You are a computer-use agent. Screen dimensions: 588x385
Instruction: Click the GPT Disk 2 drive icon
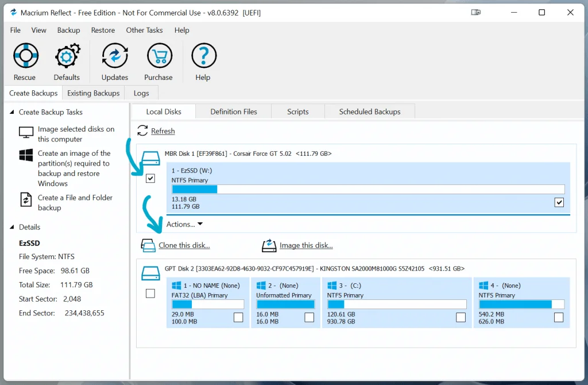pos(151,273)
